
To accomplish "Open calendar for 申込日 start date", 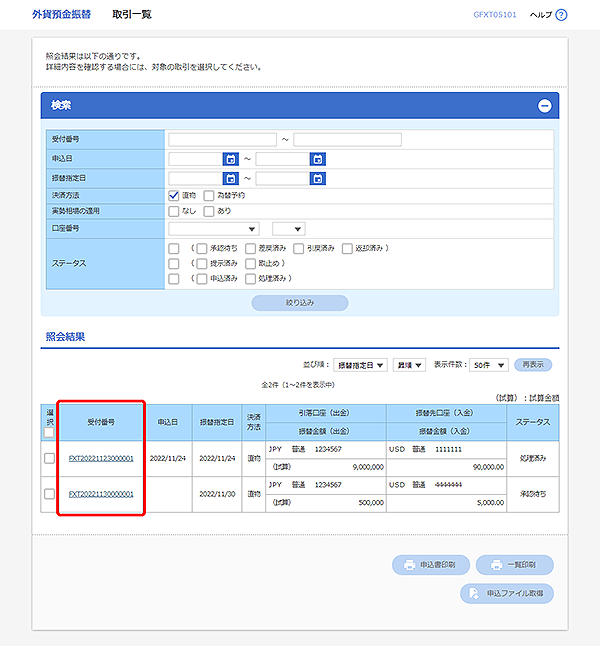I will (231, 159).
